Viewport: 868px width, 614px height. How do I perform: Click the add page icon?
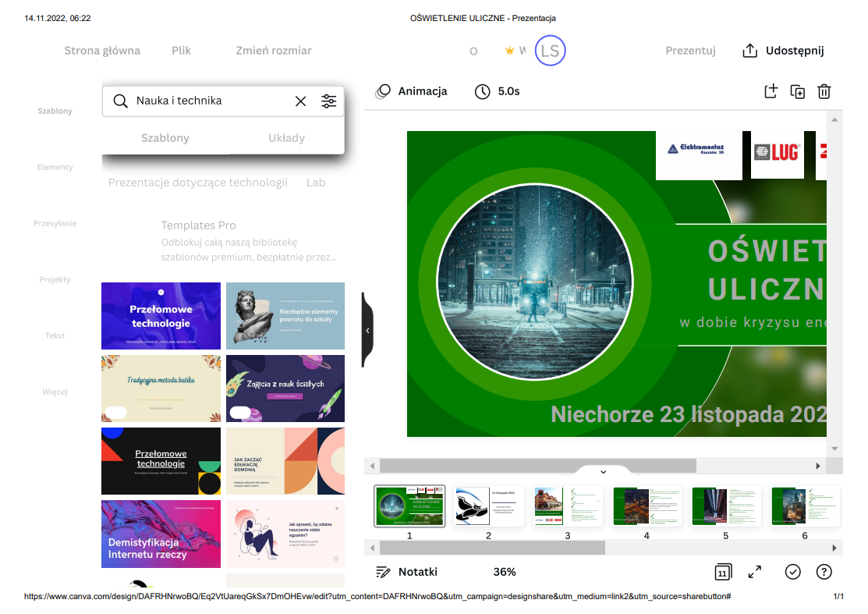(771, 91)
